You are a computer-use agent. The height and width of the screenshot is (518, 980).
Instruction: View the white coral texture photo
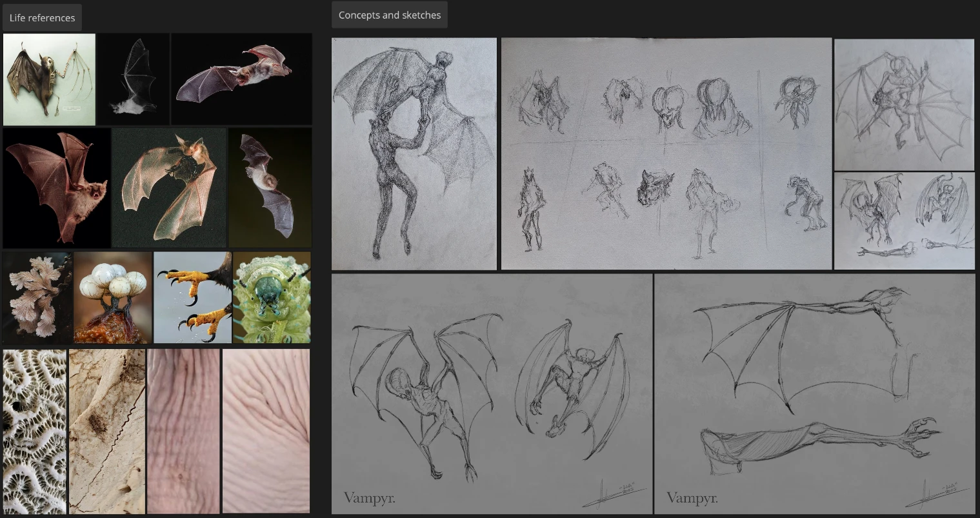coord(34,431)
